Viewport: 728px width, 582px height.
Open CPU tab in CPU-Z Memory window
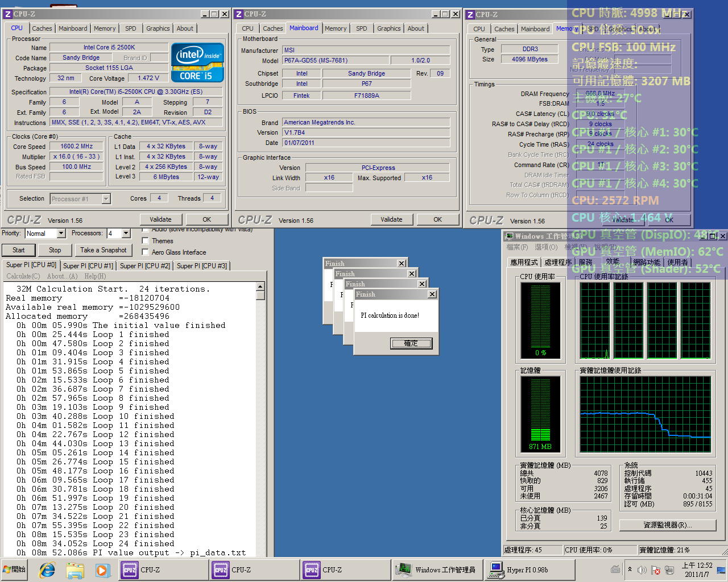pos(479,29)
